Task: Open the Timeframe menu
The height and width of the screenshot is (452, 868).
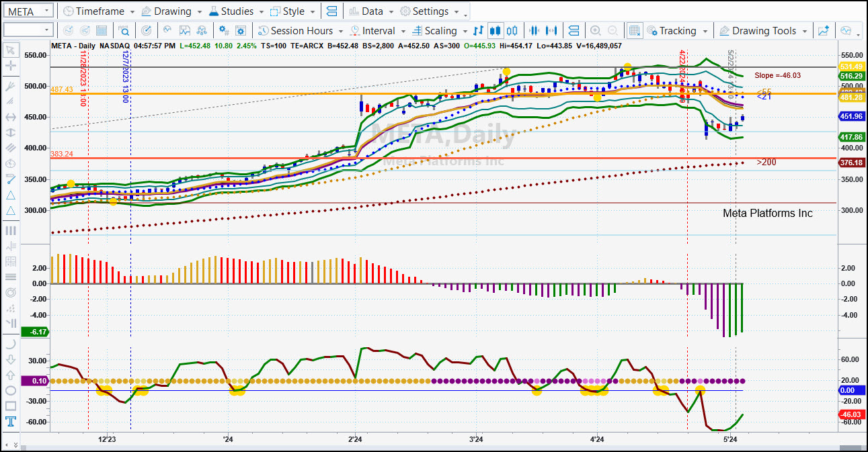Action: (x=98, y=11)
